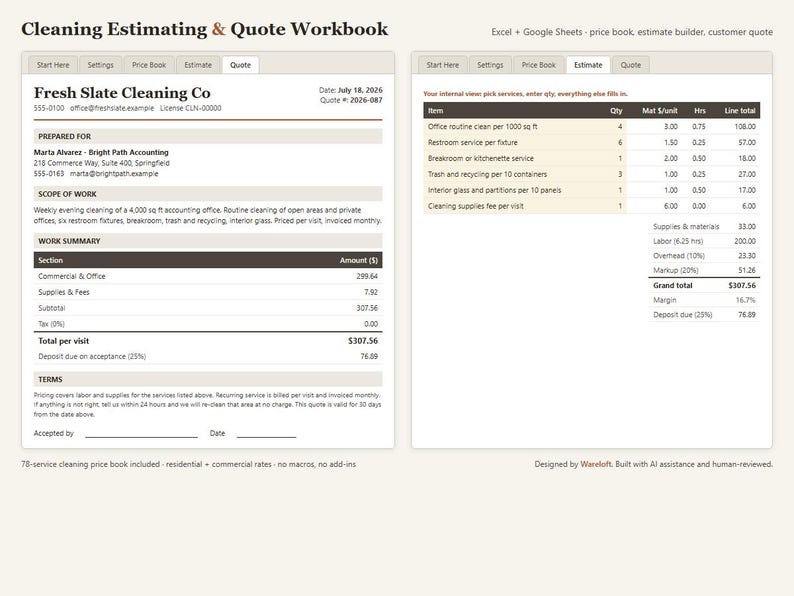Open Price Book tab in right panel
794x596 pixels.
pyautogui.click(x=539, y=65)
